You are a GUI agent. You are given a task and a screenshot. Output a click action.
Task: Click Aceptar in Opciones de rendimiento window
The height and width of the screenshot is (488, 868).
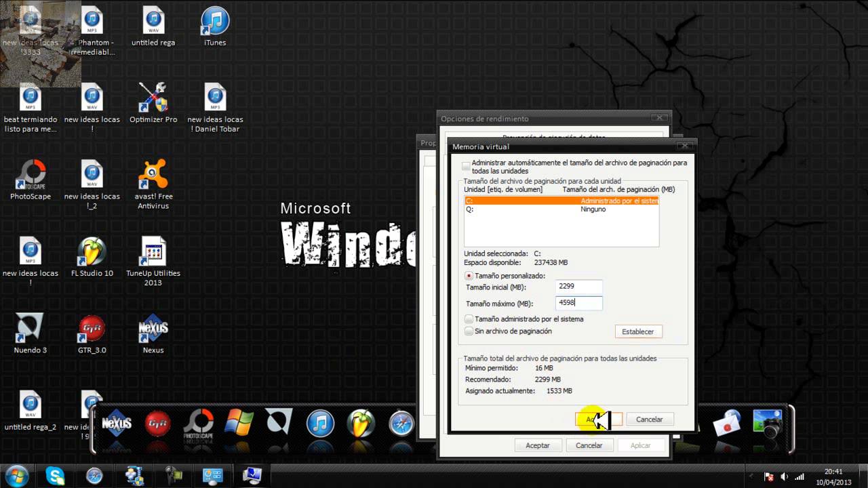[538, 445]
